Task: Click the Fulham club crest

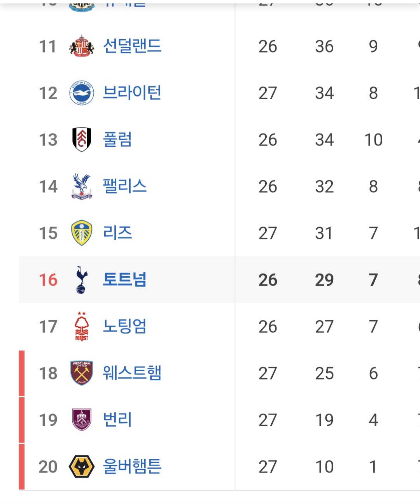Action: click(82, 139)
